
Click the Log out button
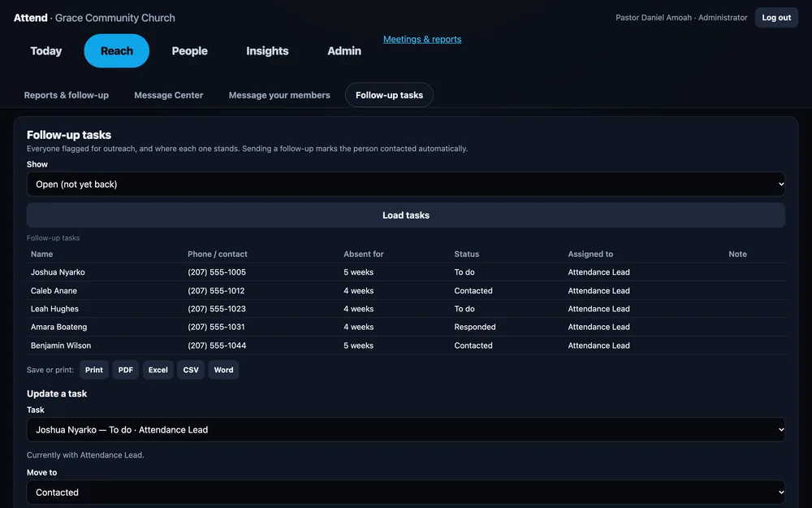coord(775,18)
